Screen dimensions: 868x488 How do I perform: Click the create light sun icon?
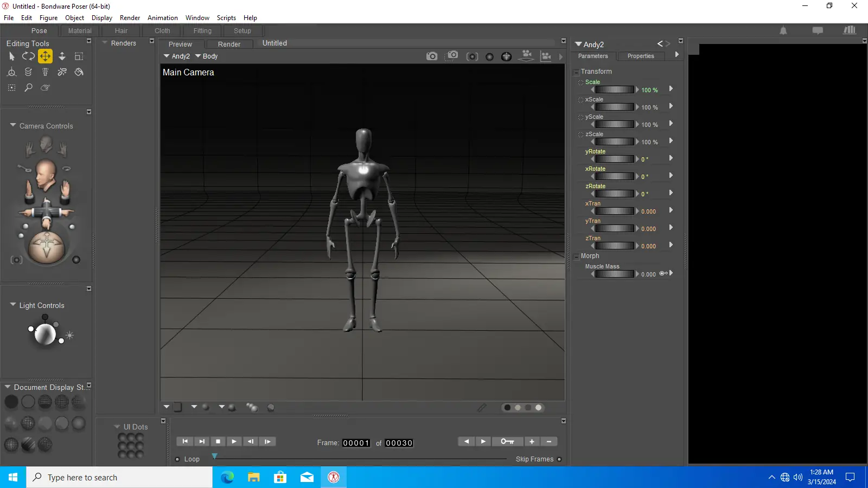69,335
